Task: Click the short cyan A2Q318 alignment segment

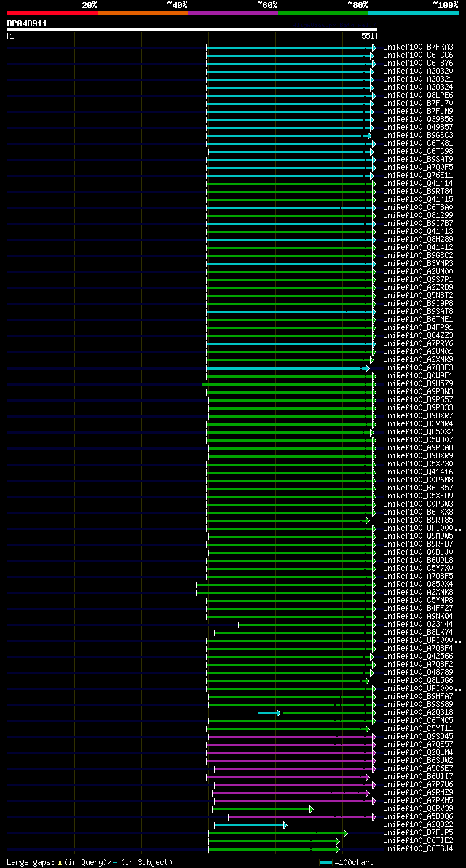Action: pyautogui.click(x=269, y=713)
